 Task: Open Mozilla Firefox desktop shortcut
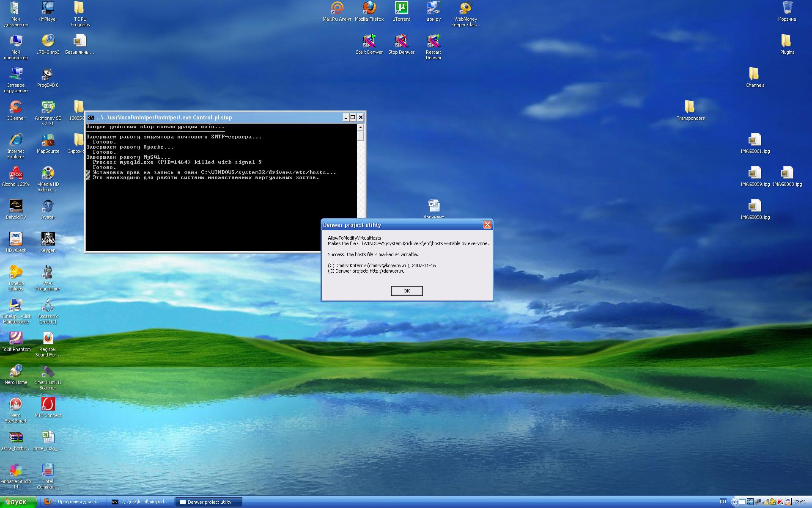click(x=369, y=8)
